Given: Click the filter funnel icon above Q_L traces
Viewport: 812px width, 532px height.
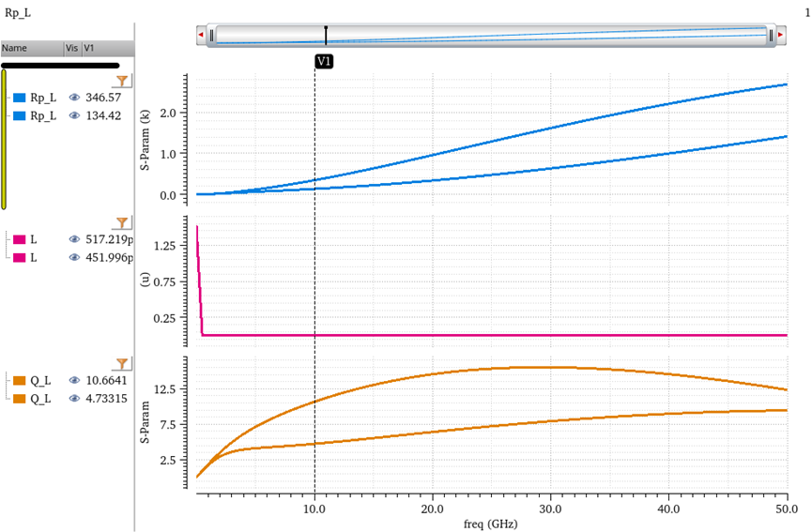Looking at the screenshot, I should tap(122, 364).
